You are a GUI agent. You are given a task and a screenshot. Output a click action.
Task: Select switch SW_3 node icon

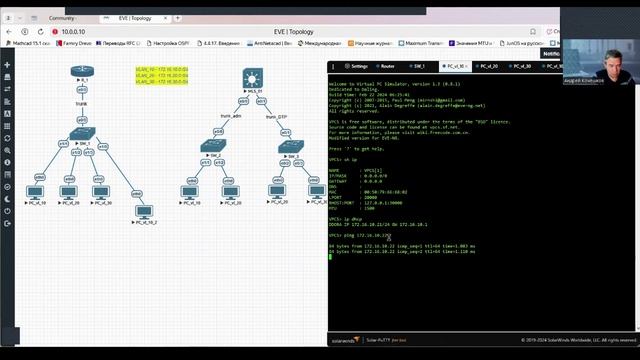coord(291,147)
